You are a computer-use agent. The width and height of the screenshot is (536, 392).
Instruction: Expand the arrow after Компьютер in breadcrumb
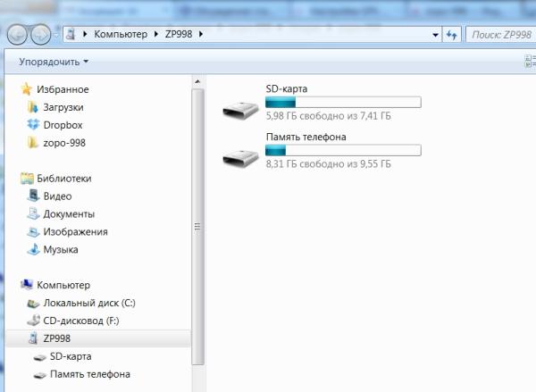[156, 34]
